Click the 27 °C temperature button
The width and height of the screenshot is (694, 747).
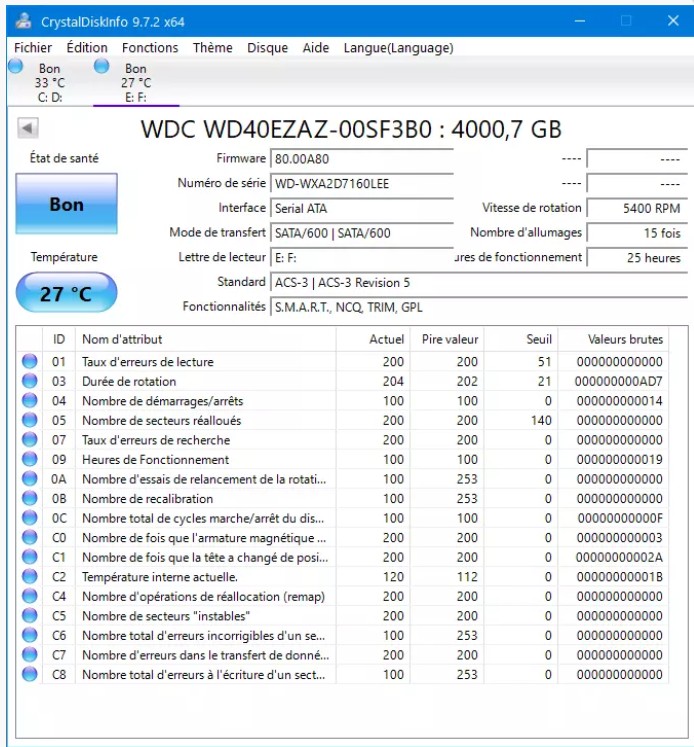66,293
